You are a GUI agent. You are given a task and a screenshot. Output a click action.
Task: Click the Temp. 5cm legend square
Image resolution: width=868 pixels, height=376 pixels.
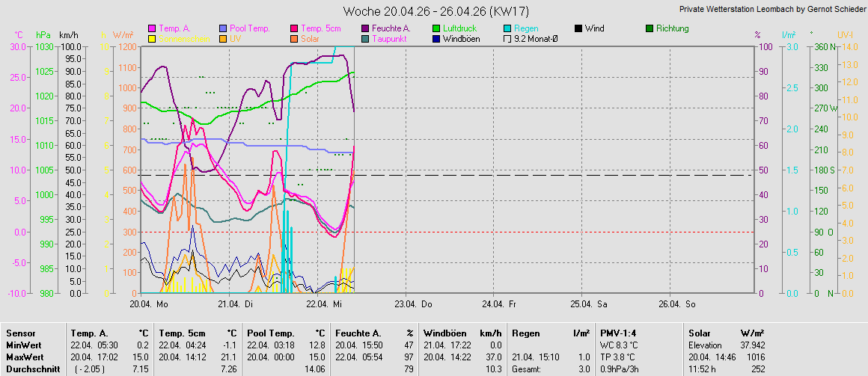[294, 28]
